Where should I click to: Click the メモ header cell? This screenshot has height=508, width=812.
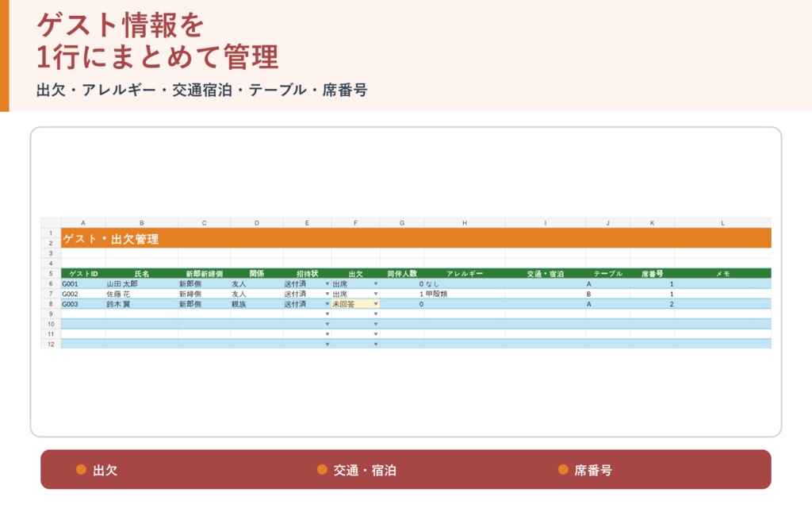[x=723, y=274]
